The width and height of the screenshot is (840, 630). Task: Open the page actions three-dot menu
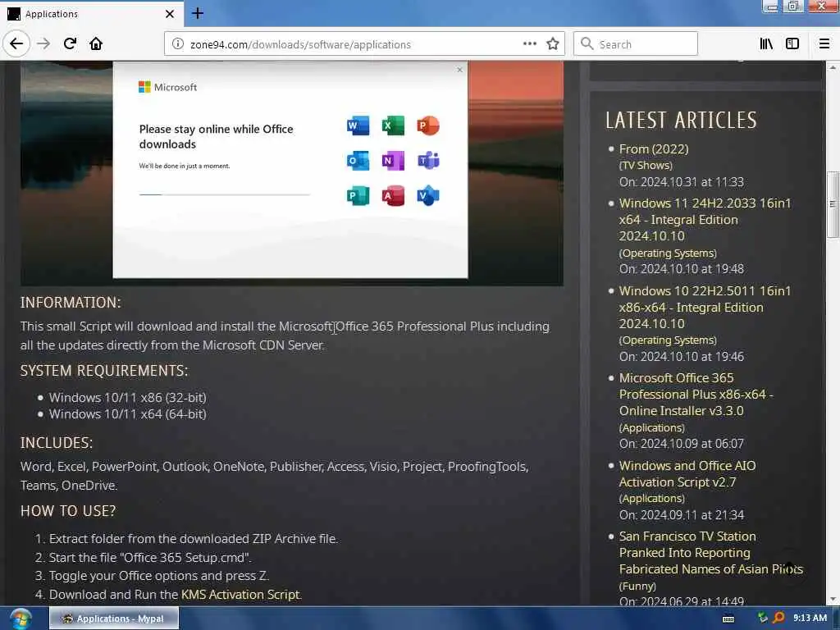[529, 43]
